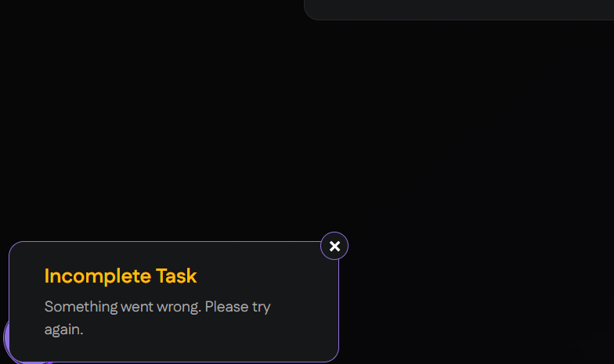Click the word "wrong." in the message
614x364 pixels.
click(x=179, y=306)
